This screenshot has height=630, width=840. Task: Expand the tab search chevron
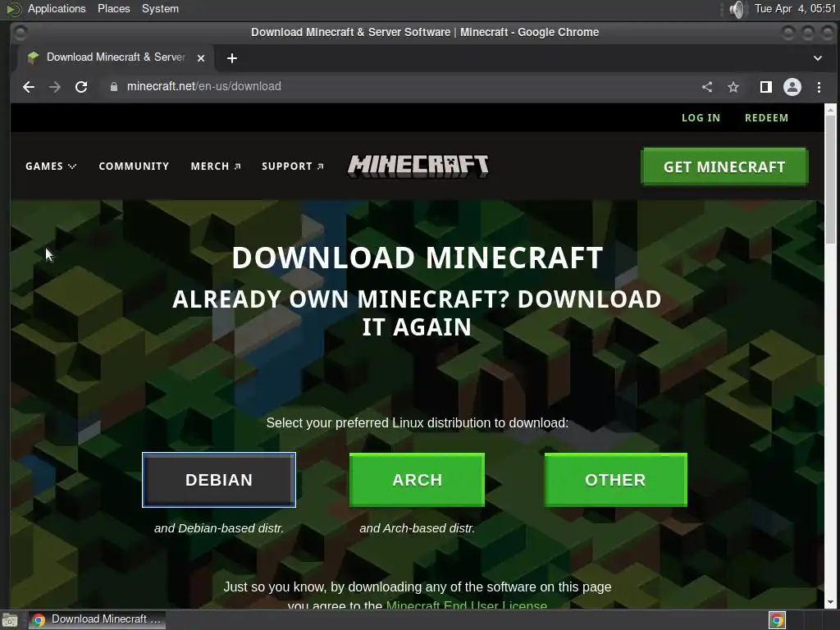pyautogui.click(x=818, y=58)
